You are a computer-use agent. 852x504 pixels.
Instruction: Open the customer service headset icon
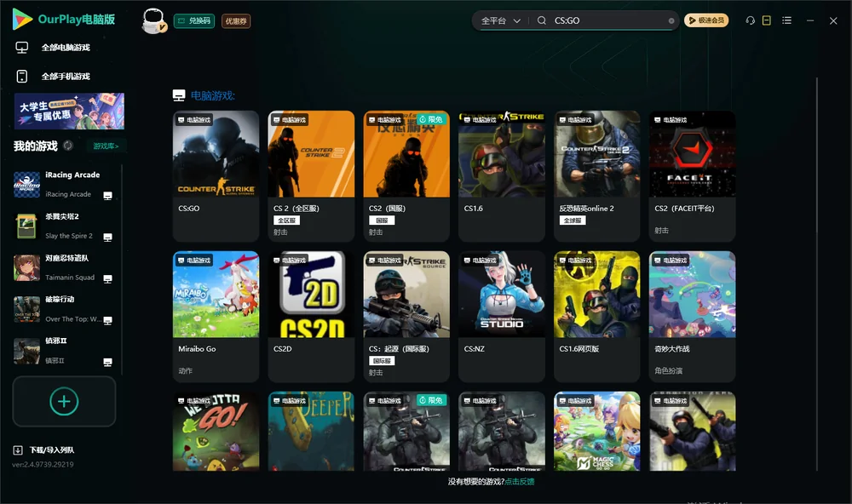(750, 20)
